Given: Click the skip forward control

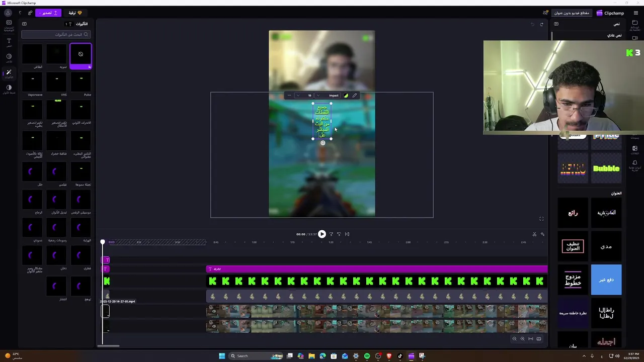Looking at the screenshot, I should (x=331, y=234).
